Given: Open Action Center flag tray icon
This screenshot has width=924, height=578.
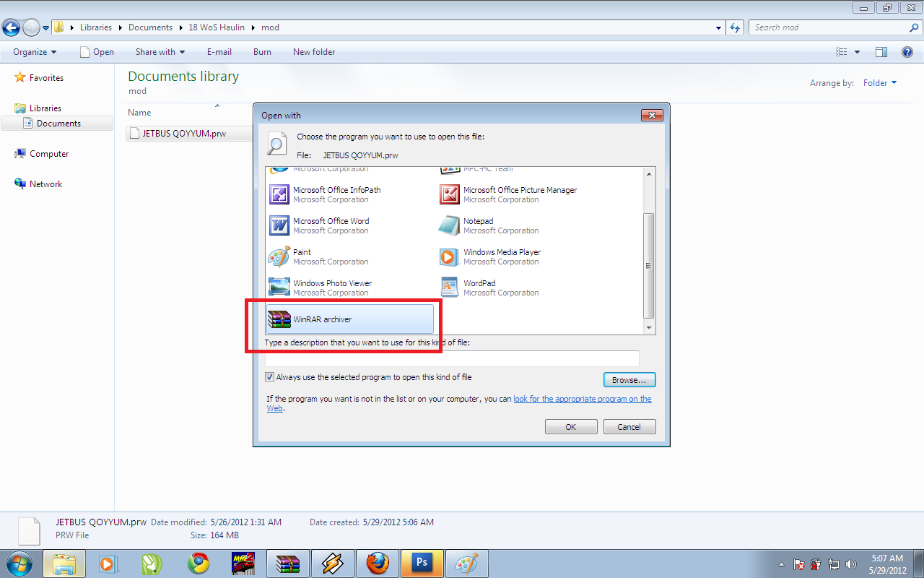Looking at the screenshot, I should 799,564.
